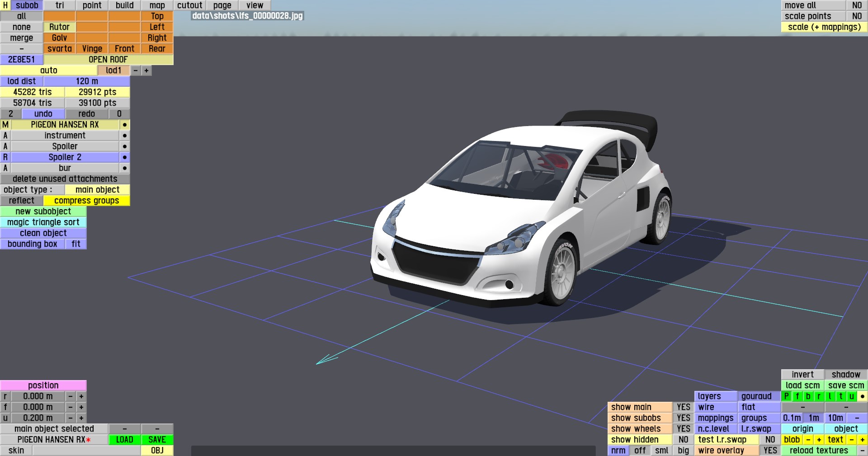Viewport: 868px width, 456px height.
Task: Click delete unused attachments
Action: [65, 179]
